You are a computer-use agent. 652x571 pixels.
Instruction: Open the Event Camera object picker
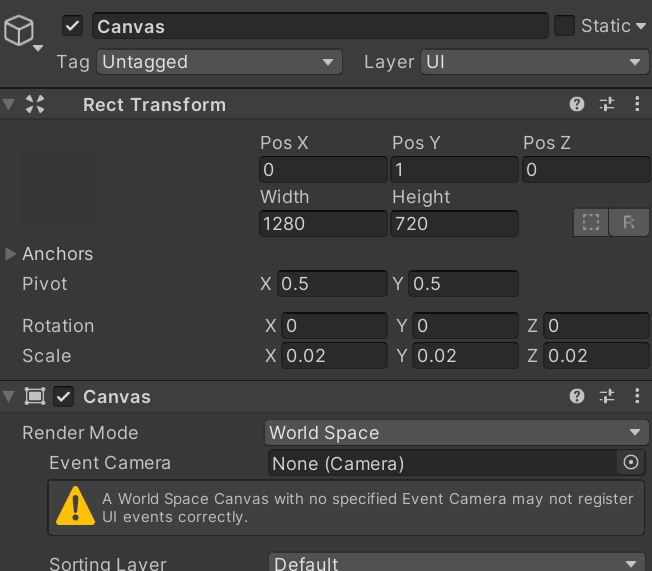coord(631,462)
